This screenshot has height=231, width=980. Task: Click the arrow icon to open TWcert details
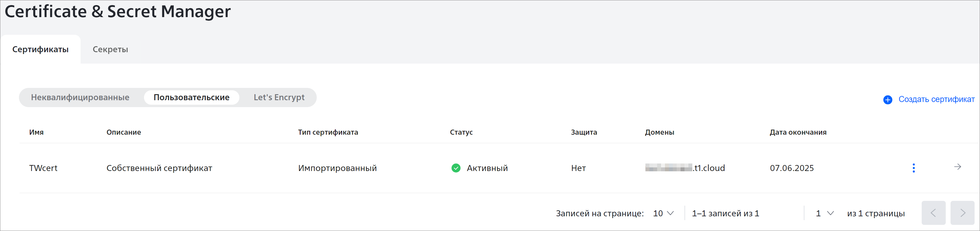click(x=957, y=167)
